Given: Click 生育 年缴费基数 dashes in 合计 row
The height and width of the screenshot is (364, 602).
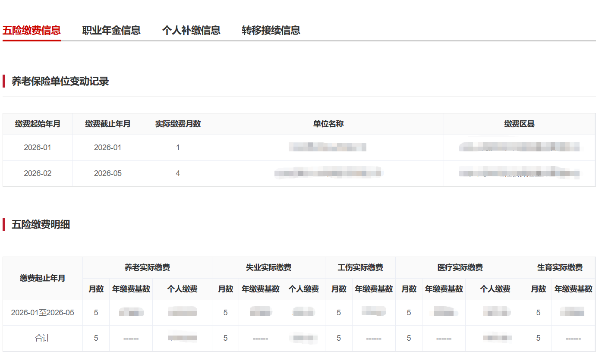Looking at the screenshot, I should [574, 339].
